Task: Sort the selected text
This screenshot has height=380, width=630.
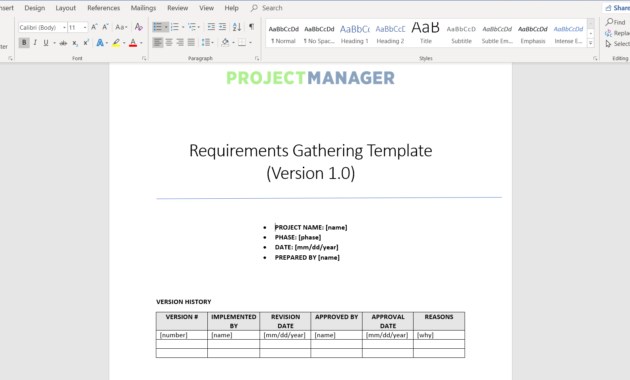Action: click(x=237, y=27)
